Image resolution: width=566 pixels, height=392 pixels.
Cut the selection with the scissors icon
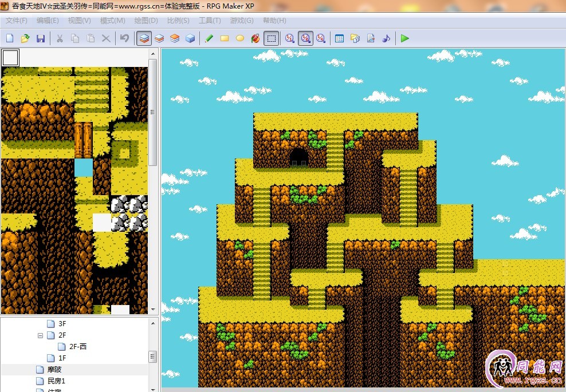pyautogui.click(x=60, y=38)
